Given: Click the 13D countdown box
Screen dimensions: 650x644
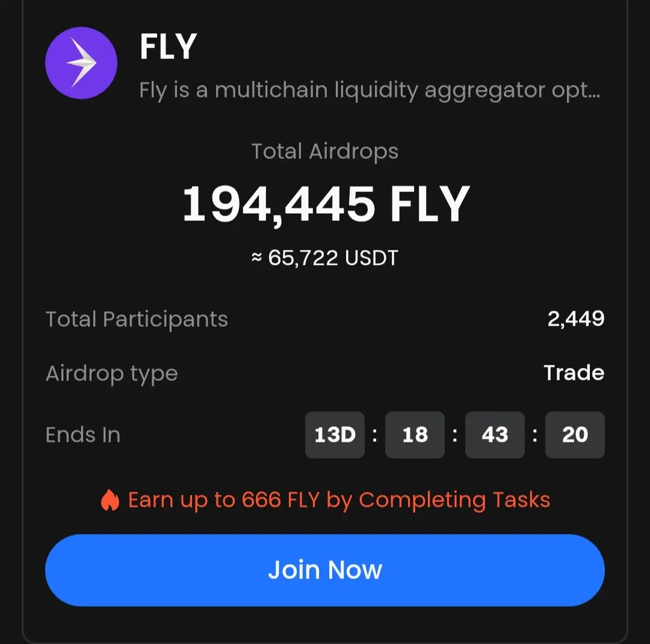Looking at the screenshot, I should click(x=335, y=435).
